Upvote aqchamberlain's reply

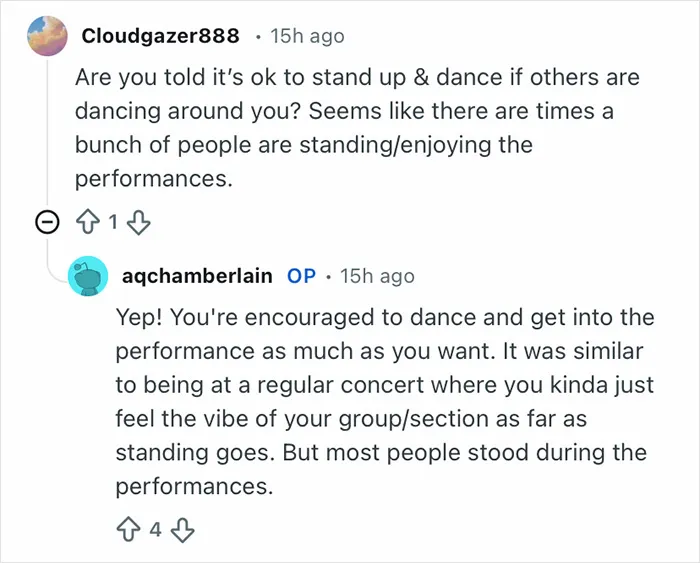pyautogui.click(x=128, y=530)
